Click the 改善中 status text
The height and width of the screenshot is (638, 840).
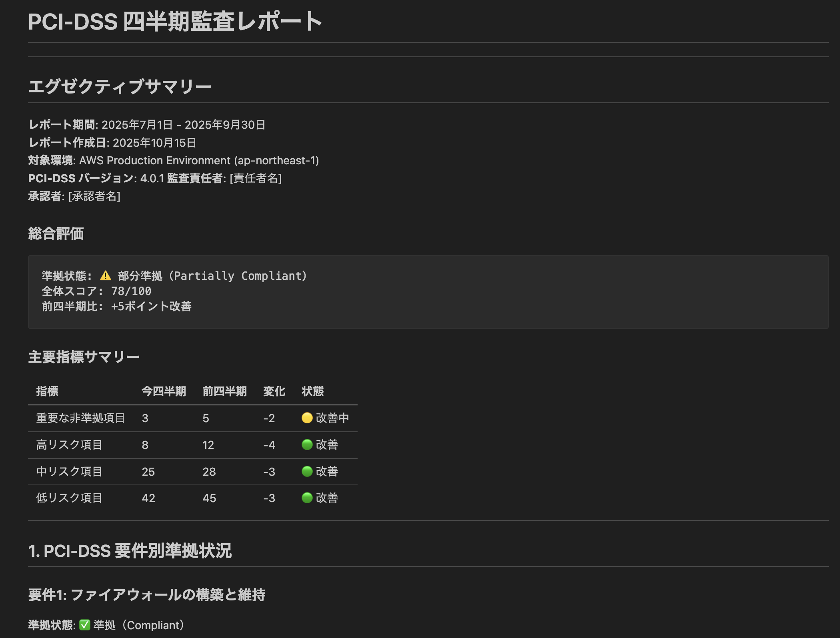(333, 418)
